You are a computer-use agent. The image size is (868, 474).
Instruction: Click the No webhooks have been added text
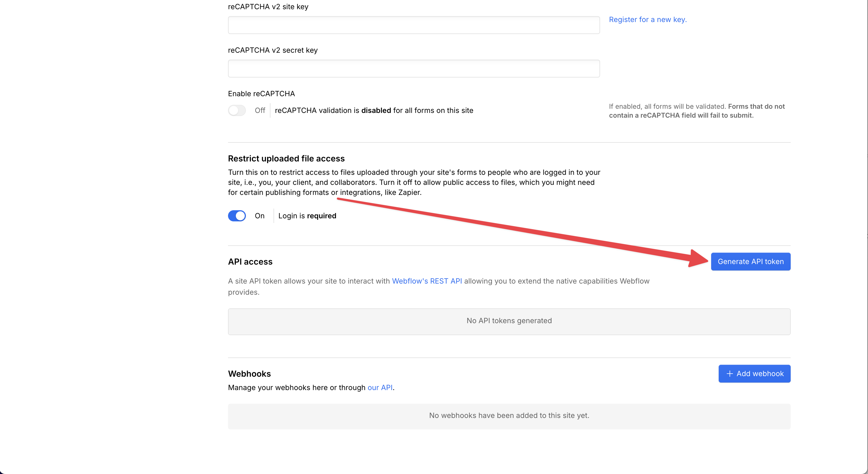(509, 415)
